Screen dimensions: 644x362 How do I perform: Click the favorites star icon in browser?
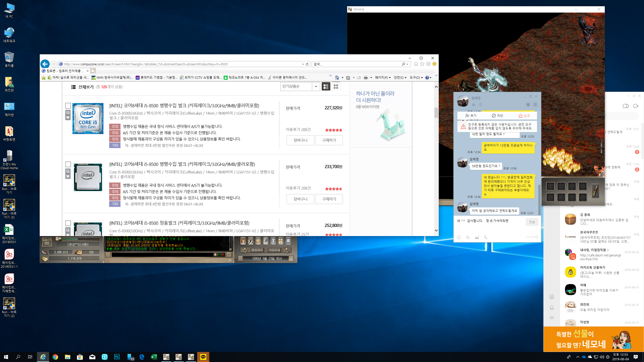pyautogui.click(x=422, y=64)
